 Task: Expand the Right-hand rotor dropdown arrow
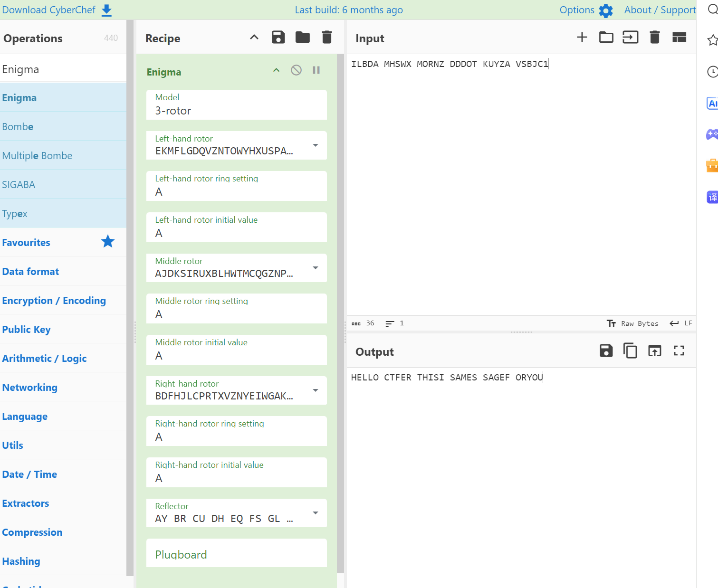tap(316, 390)
